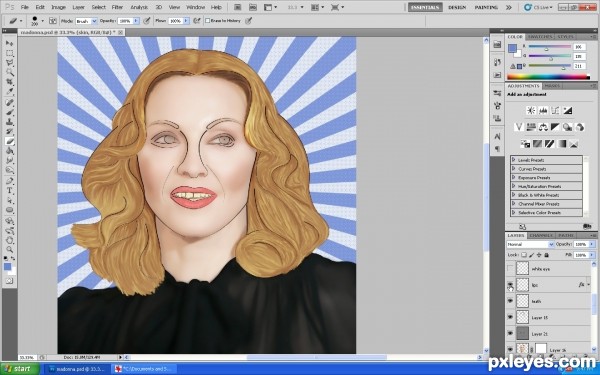Select the Type tool
Image resolution: width=600 pixels, height=375 pixels.
(x=10, y=191)
